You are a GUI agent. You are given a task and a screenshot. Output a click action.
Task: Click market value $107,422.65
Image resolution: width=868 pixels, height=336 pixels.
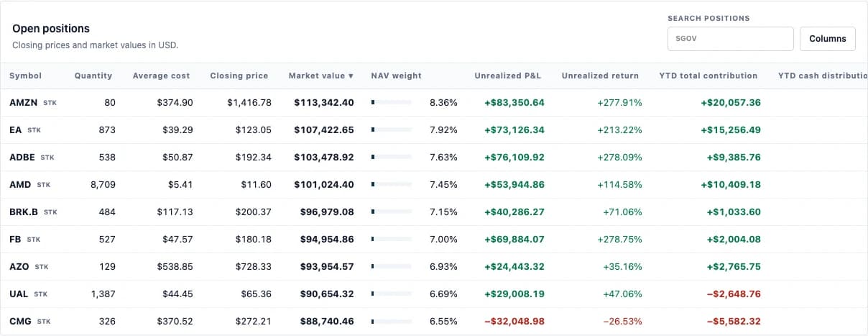point(324,130)
